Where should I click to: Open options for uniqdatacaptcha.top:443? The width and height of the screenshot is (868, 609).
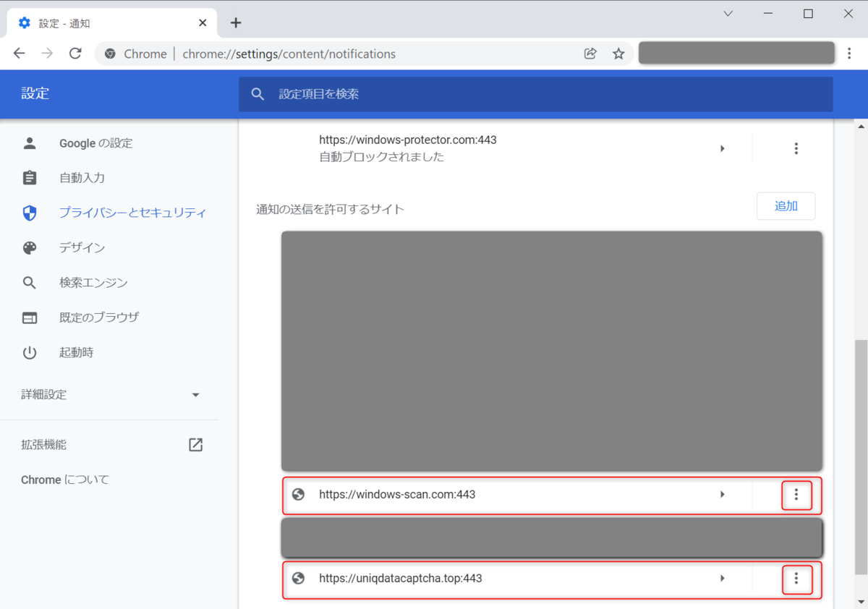(x=796, y=579)
